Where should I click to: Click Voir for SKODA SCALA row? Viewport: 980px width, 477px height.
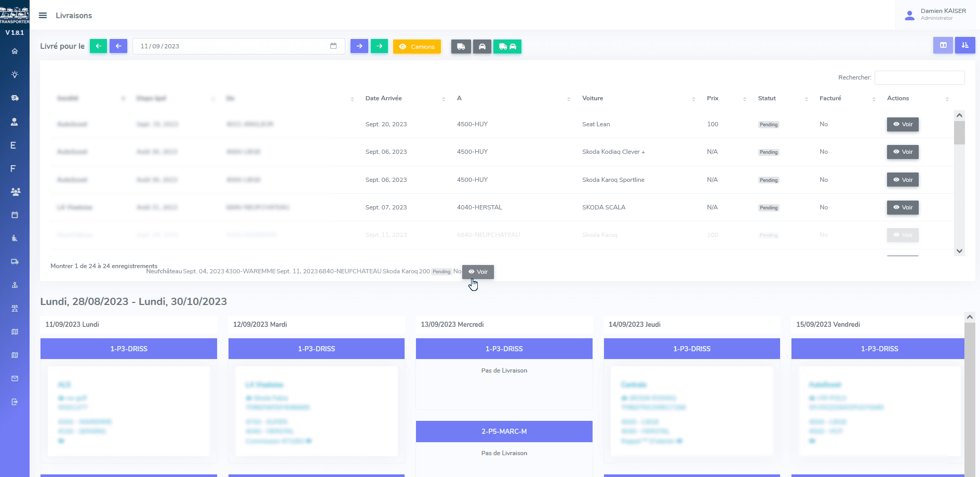(x=903, y=208)
